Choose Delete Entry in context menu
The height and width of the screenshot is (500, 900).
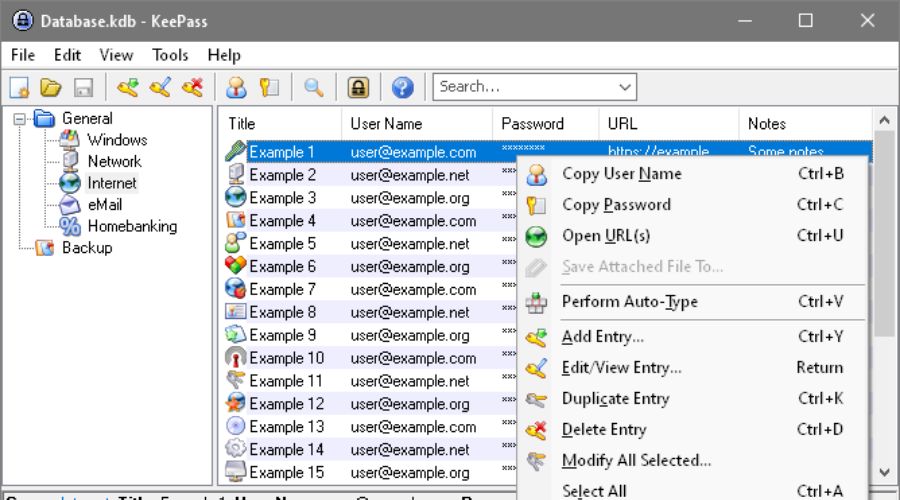[693, 429]
